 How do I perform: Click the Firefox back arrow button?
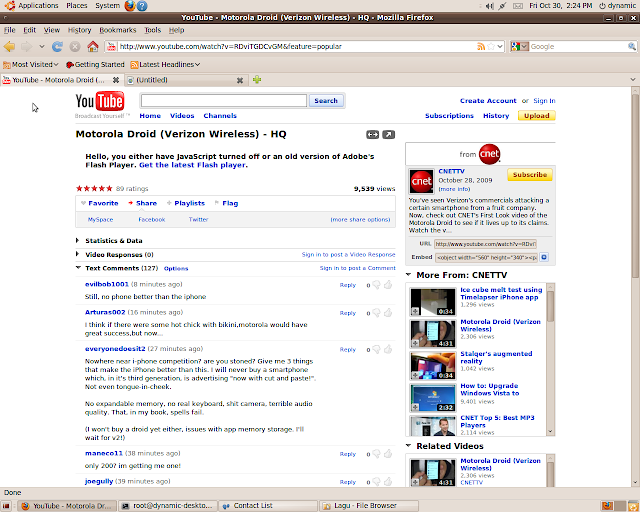point(9,47)
